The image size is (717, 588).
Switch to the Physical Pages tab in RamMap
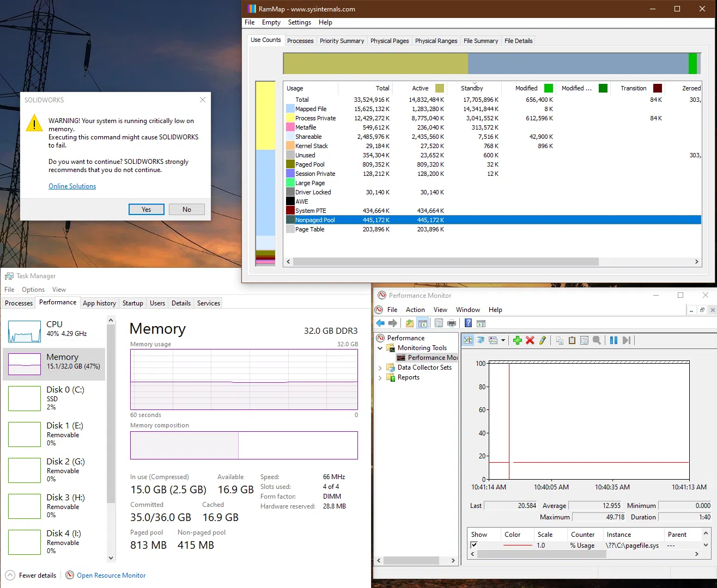(390, 41)
